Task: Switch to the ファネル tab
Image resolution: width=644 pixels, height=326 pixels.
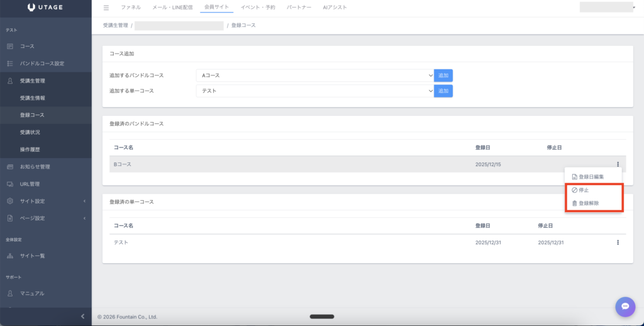Action: pos(131,8)
